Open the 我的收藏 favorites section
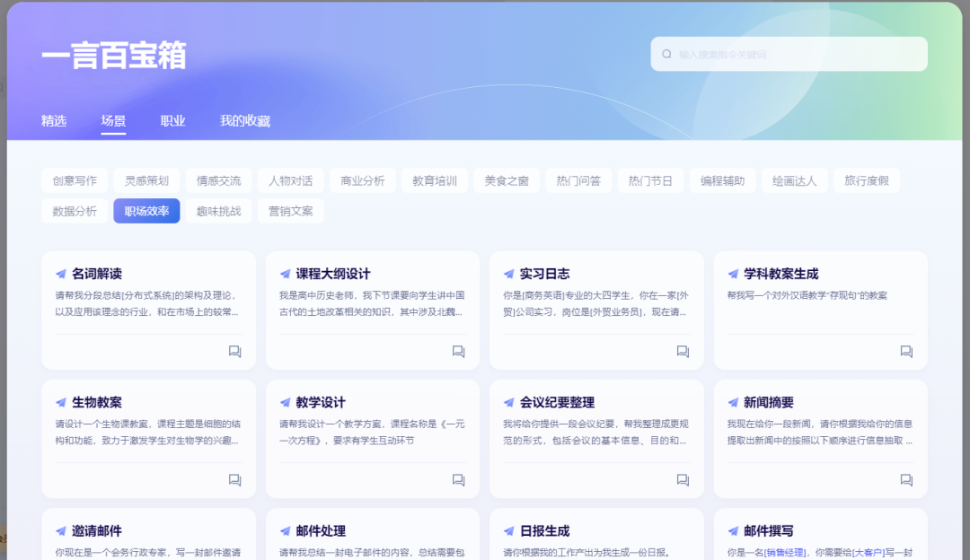 pyautogui.click(x=245, y=121)
